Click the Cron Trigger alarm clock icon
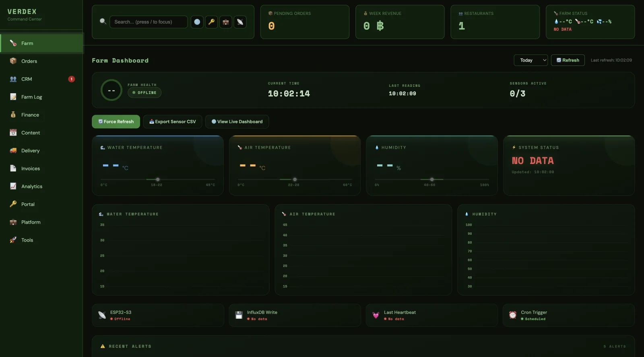 click(x=512, y=315)
